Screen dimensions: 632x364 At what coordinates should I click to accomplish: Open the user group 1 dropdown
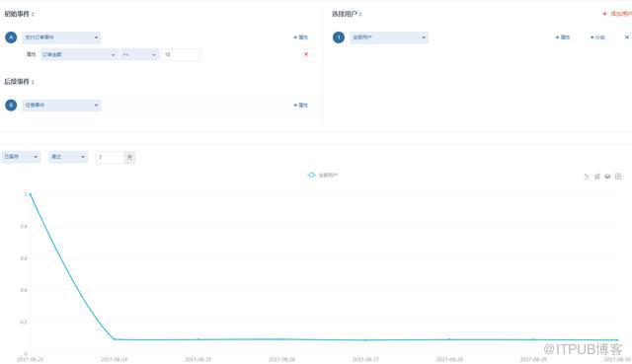[388, 37]
